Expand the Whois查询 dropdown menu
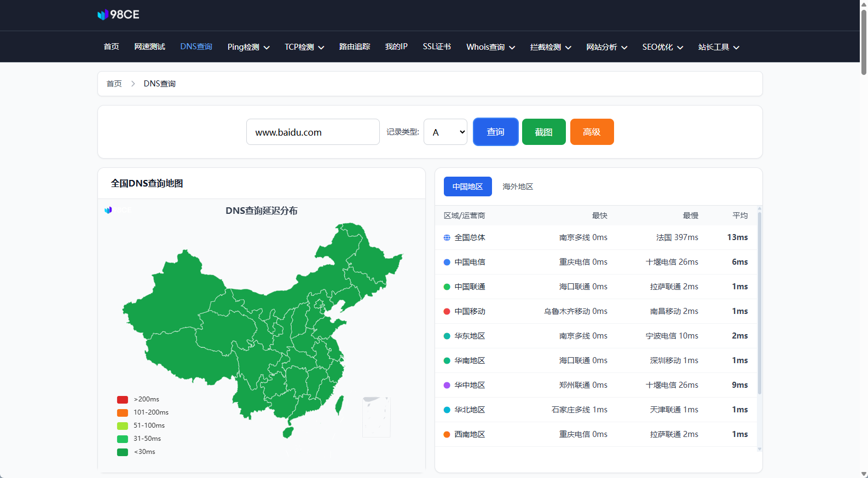The height and width of the screenshot is (478, 868). [x=490, y=47]
